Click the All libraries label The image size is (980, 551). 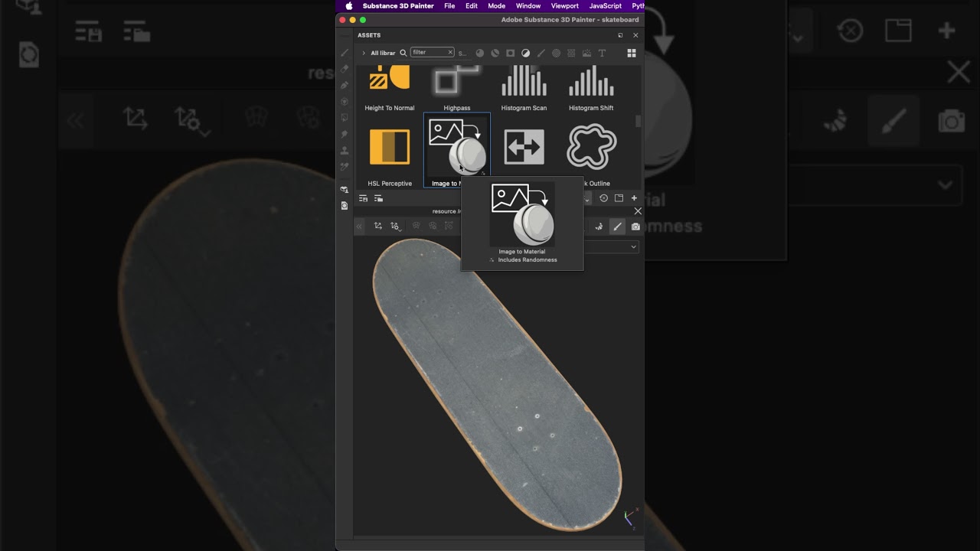(x=383, y=53)
